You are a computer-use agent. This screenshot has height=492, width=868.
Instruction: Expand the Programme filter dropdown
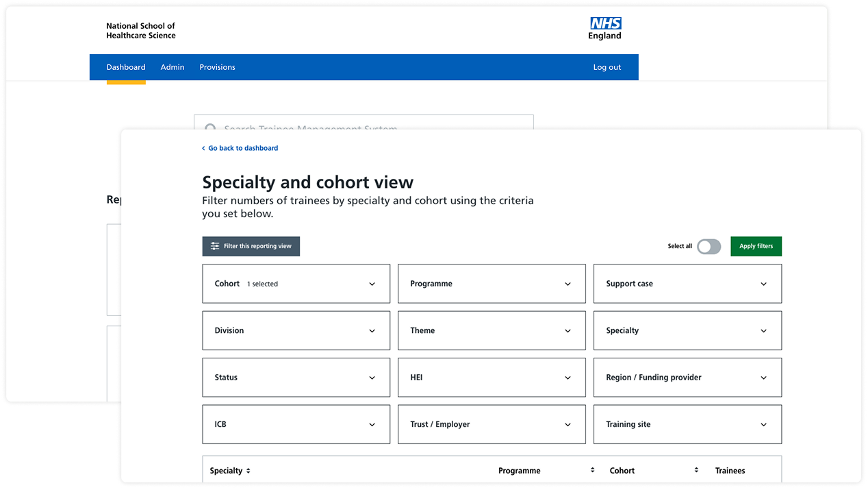(x=492, y=284)
